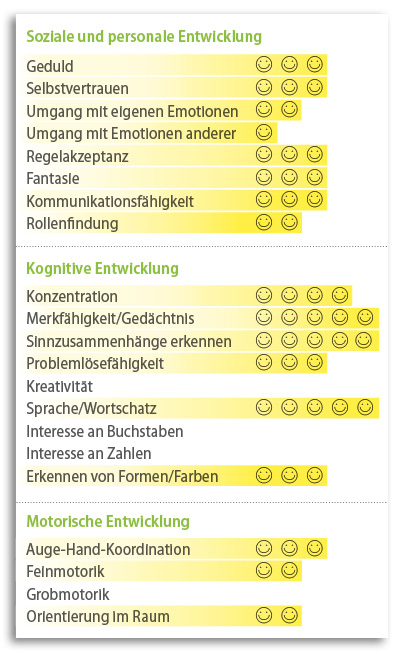Select the single smiley for Umgang mit Emotionen anderer
The height and width of the screenshot is (655, 394).
[x=264, y=132]
